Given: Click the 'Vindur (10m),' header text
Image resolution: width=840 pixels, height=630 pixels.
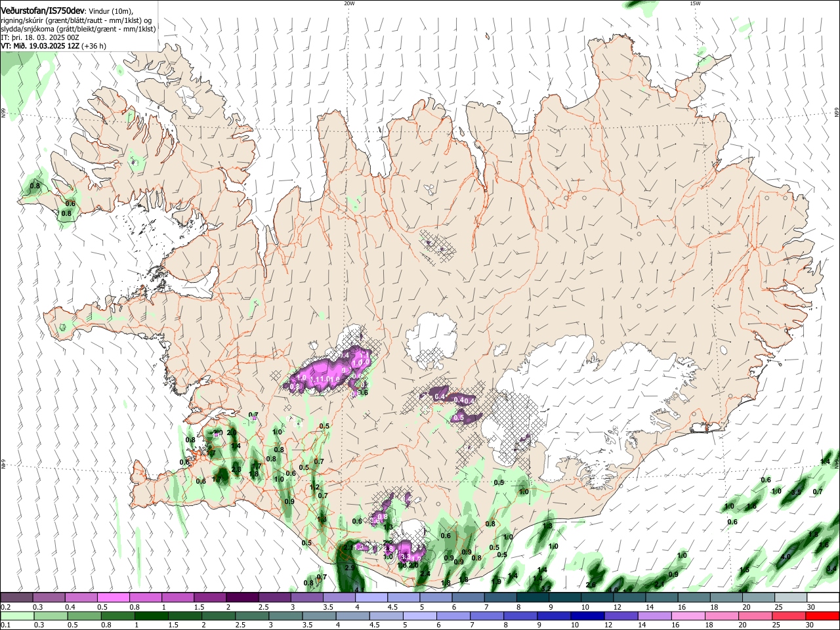Looking at the screenshot, I should pos(110,10).
